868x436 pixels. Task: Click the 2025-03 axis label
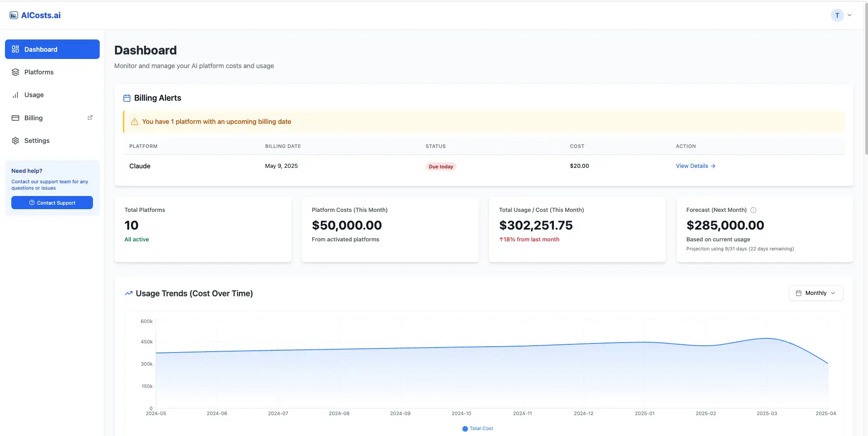point(766,413)
